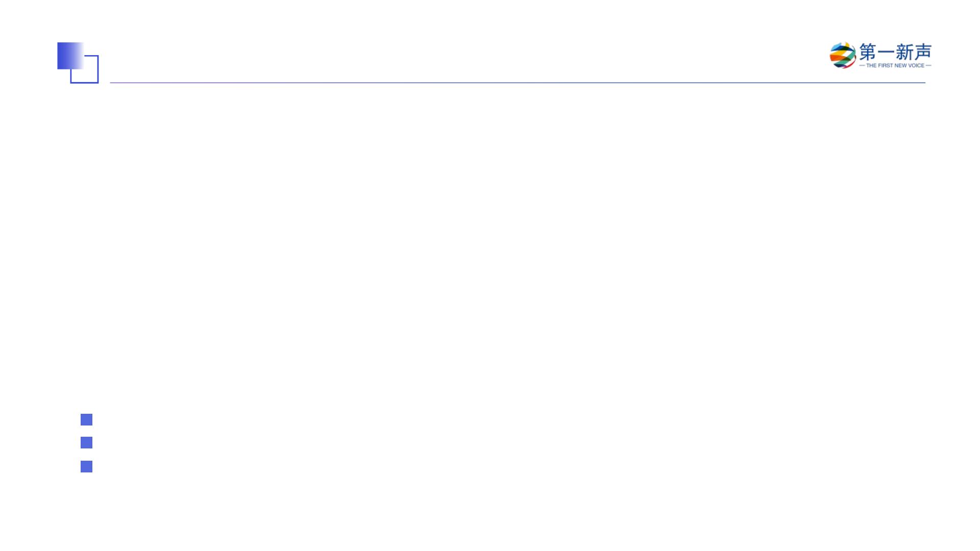Screen dimensions: 980x551
Task: Click the word THE in the logo tagline
Action: (871, 65)
